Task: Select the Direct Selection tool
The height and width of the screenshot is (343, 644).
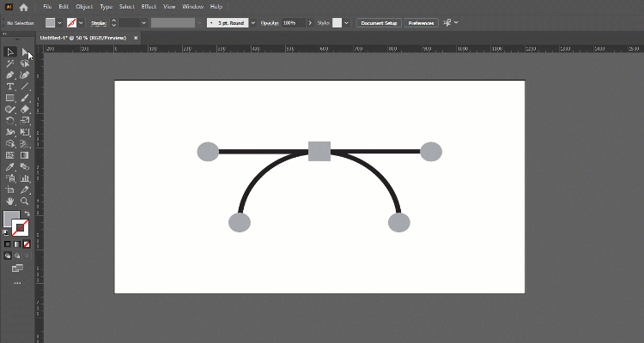Action: pyautogui.click(x=25, y=52)
